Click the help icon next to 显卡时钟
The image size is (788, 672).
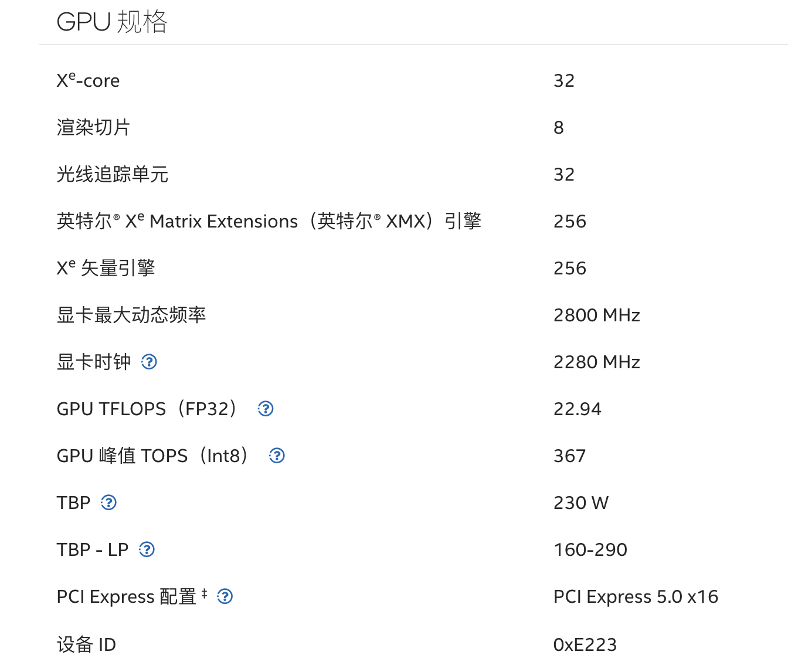point(149,362)
